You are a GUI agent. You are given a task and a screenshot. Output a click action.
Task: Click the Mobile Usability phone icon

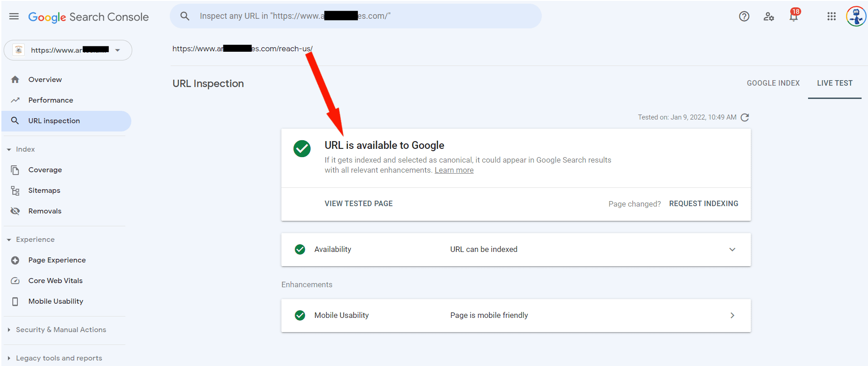click(15, 301)
